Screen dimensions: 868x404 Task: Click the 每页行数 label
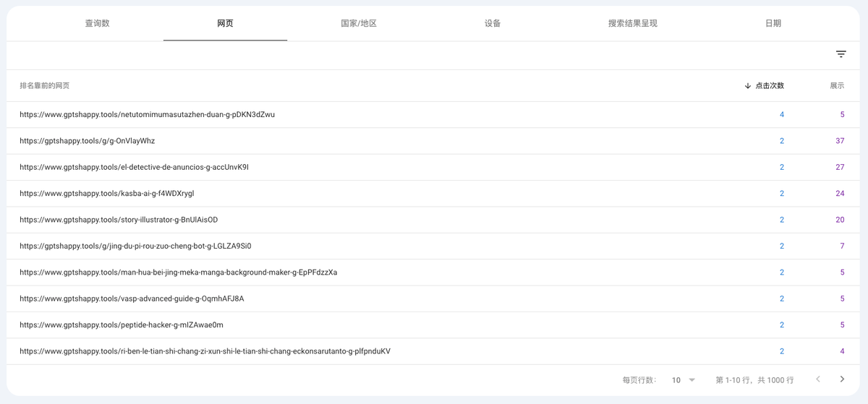coord(639,380)
